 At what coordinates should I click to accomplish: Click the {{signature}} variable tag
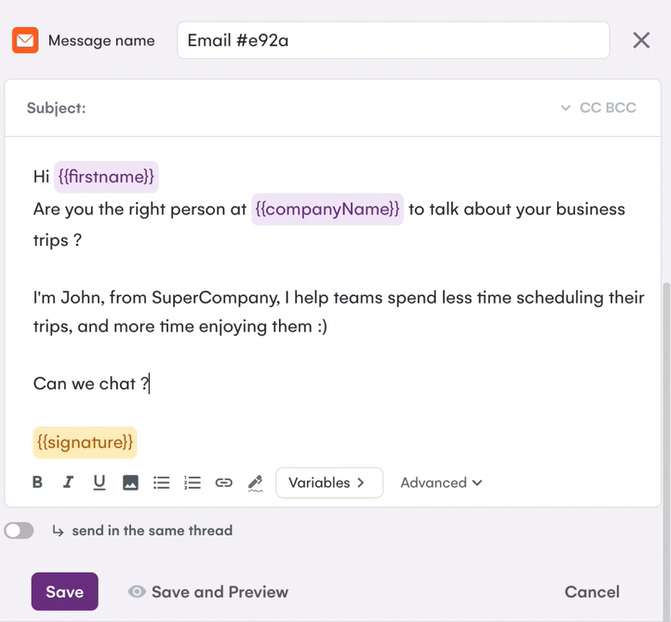[x=85, y=441]
